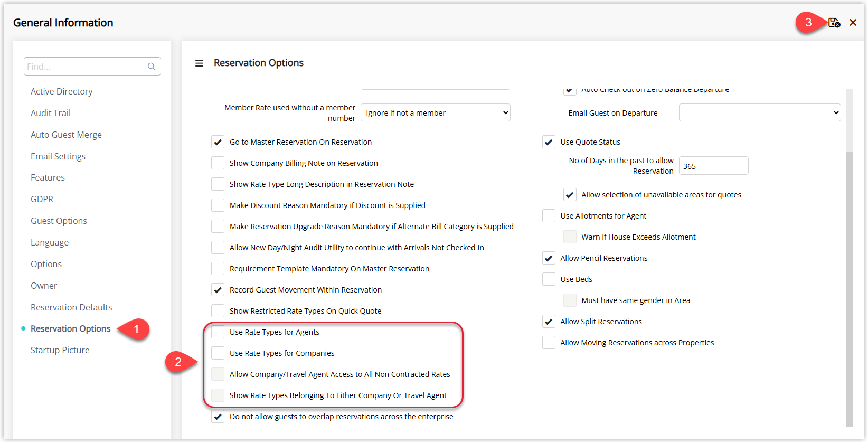Enable Use Allotments for Agent
Screen dimensions: 868x443
click(x=549, y=216)
